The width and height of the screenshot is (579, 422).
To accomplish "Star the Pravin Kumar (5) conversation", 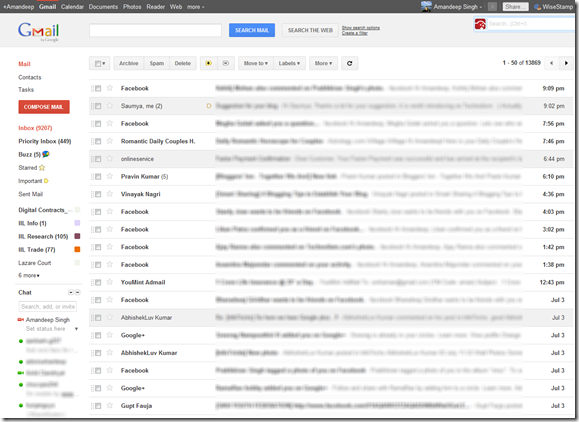I will 110,176.
